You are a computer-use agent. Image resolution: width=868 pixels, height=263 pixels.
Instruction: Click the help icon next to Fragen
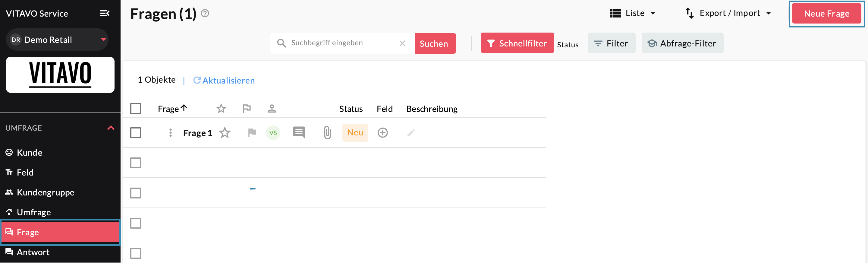tap(205, 14)
